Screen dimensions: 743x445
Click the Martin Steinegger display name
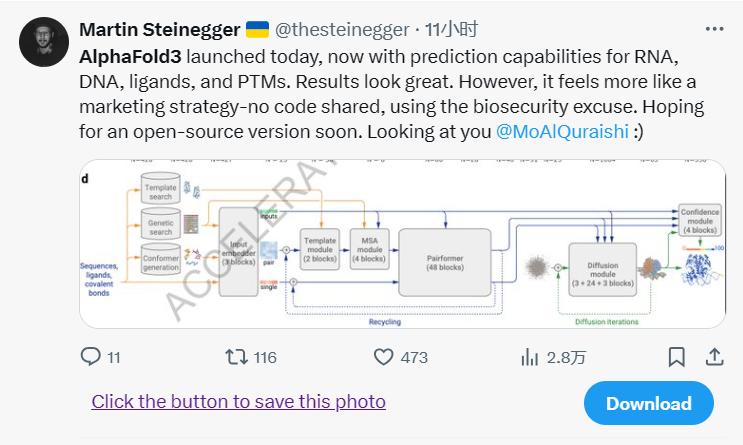(159, 29)
